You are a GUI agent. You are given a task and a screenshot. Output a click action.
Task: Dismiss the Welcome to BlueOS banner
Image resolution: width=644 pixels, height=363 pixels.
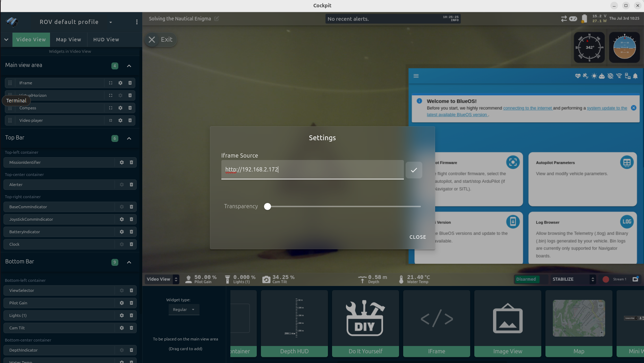click(x=634, y=108)
